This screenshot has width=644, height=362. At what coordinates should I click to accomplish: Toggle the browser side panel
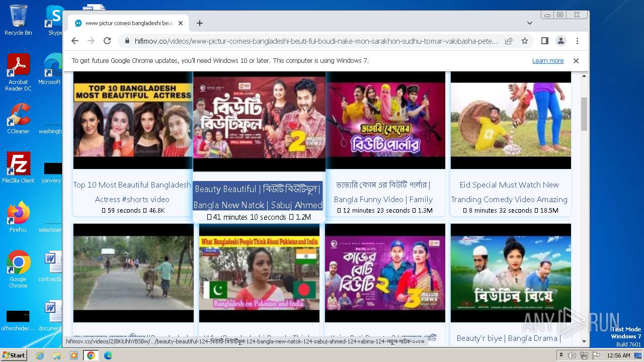click(544, 41)
